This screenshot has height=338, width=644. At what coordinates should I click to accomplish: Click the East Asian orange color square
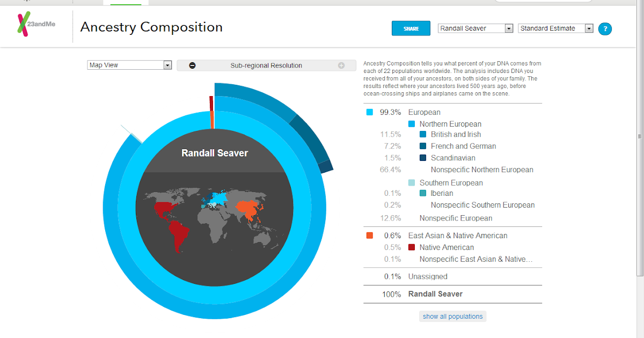coord(369,235)
